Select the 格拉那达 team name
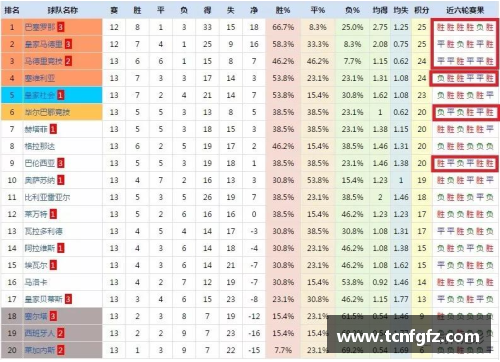500x362 pixels. 40,146
